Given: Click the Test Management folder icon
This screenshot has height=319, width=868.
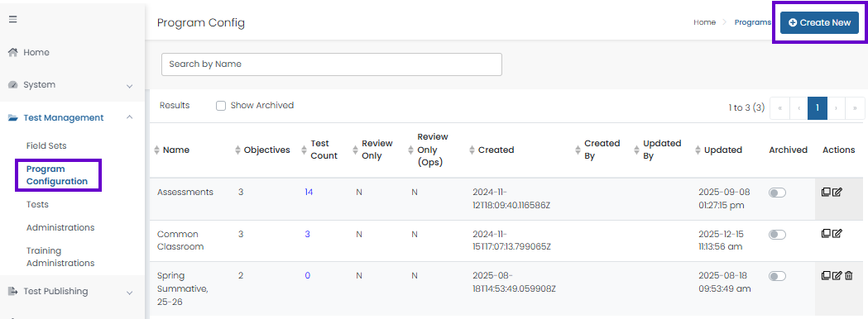Looking at the screenshot, I should point(13,117).
